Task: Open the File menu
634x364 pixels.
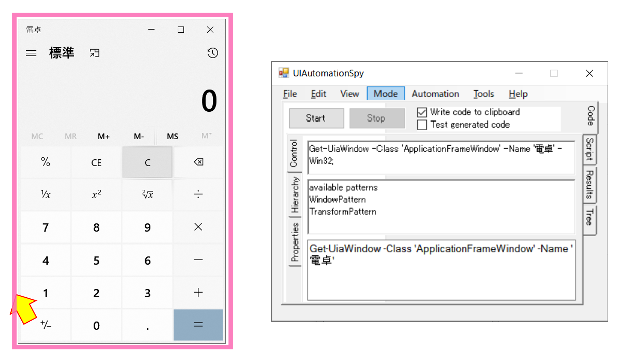Action: [290, 94]
